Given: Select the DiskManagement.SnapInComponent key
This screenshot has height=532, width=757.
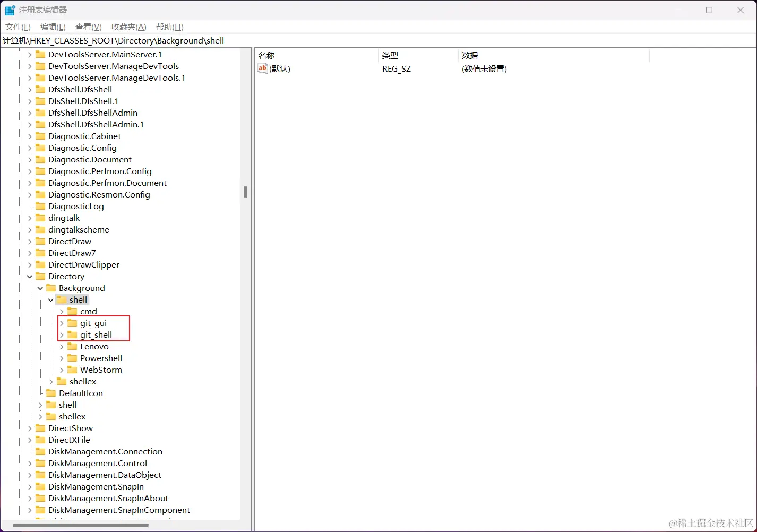Looking at the screenshot, I should (119, 510).
